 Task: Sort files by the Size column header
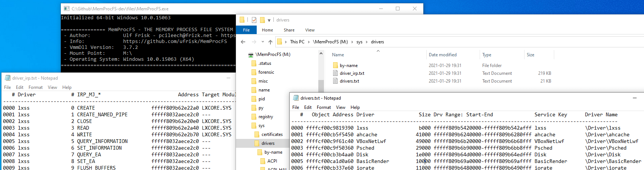(530, 55)
